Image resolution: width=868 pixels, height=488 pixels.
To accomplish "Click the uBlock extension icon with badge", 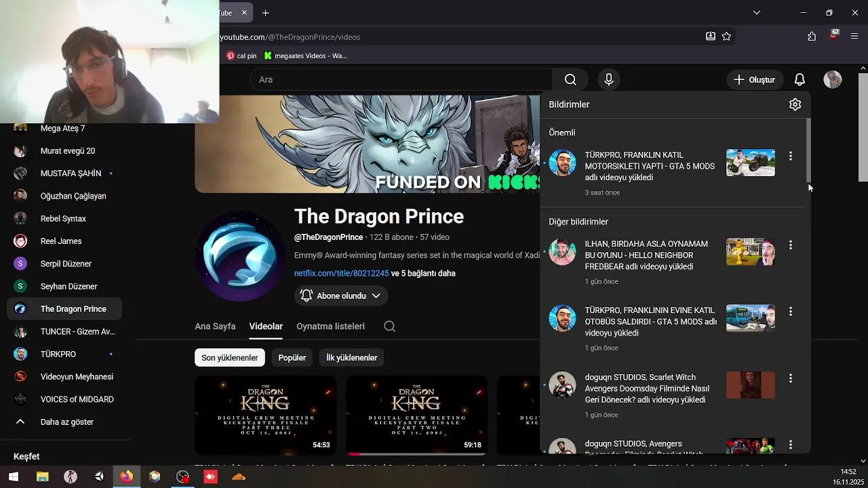I will pyautogui.click(x=833, y=35).
